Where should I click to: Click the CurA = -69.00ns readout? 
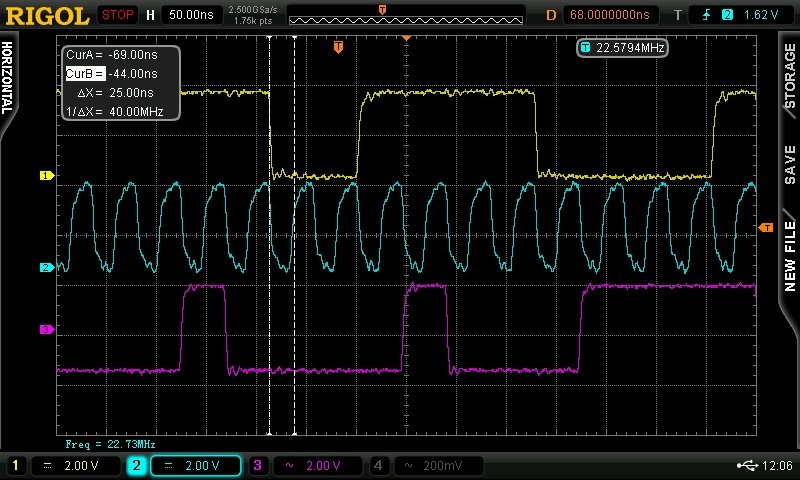tap(112, 55)
